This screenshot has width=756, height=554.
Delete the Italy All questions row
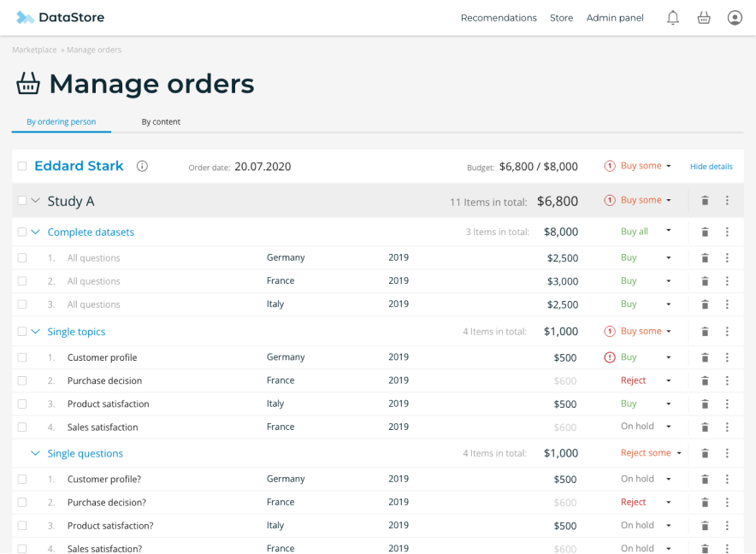point(705,304)
